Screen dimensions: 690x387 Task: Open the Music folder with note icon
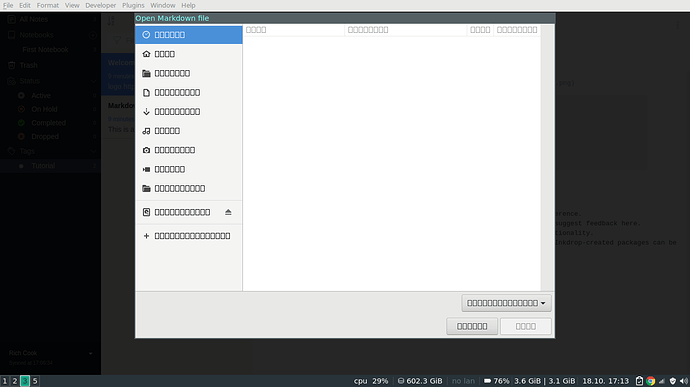pos(189,131)
